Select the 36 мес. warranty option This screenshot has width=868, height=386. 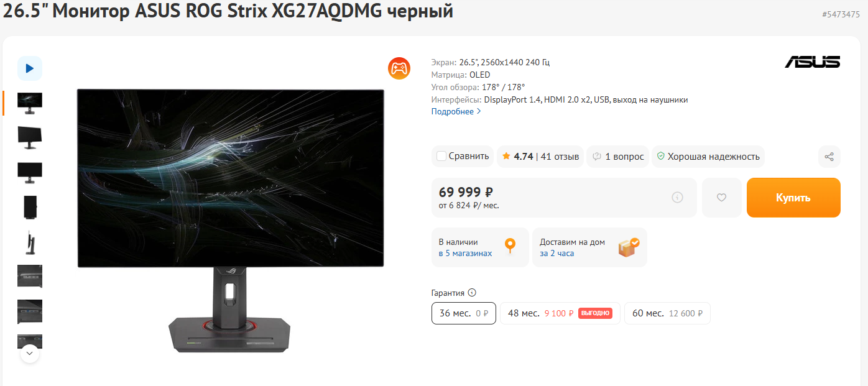[x=464, y=313]
